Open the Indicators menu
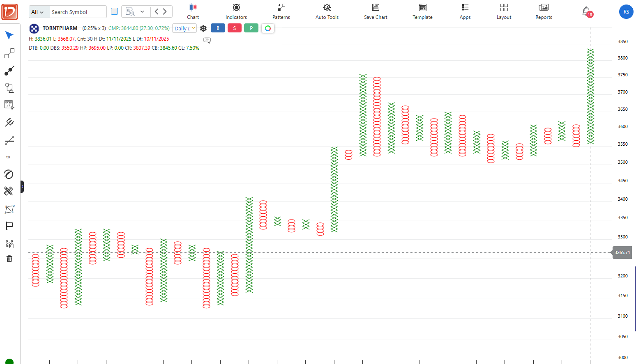 (x=236, y=11)
